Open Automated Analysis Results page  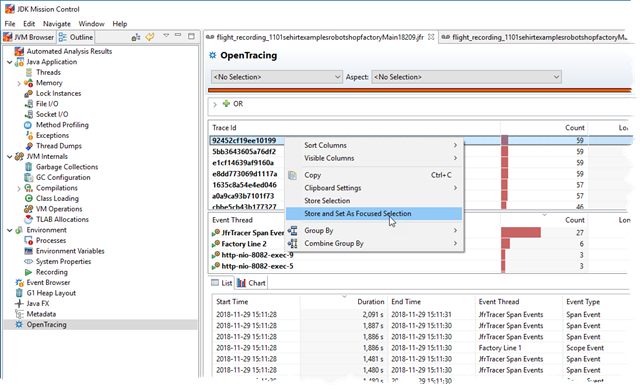coord(69,51)
